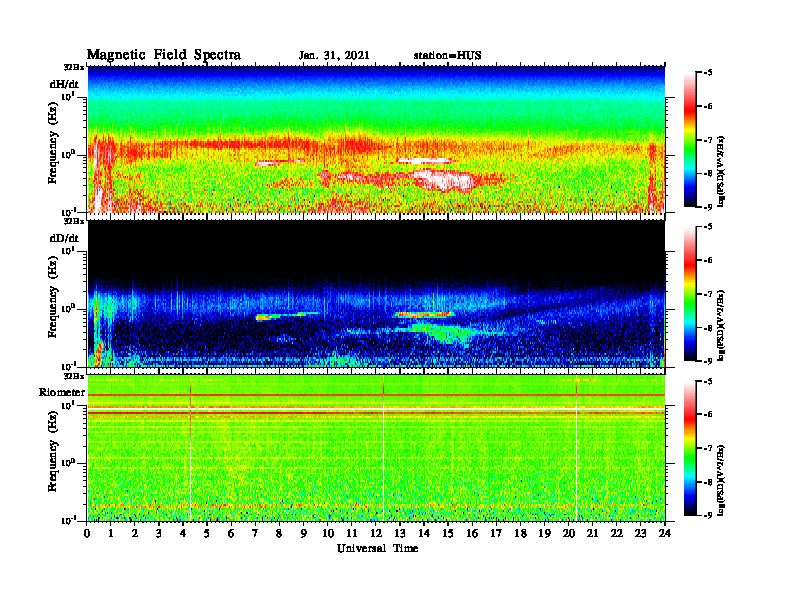Click hour "21" on the Universal Time axis
This screenshot has width=792, height=612.
click(x=592, y=533)
